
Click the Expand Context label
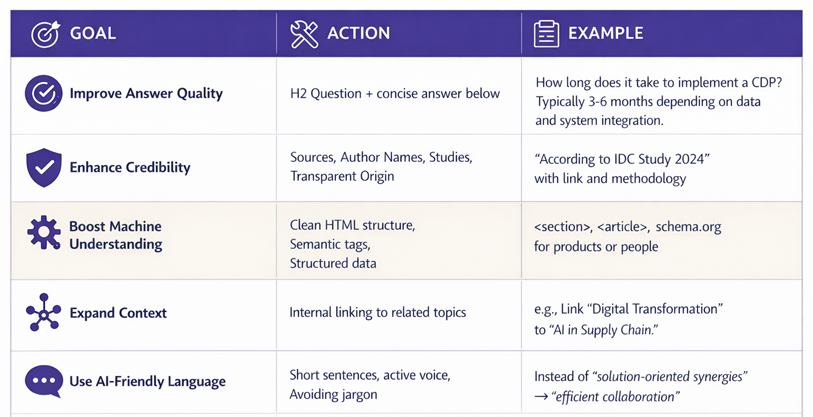(118, 313)
